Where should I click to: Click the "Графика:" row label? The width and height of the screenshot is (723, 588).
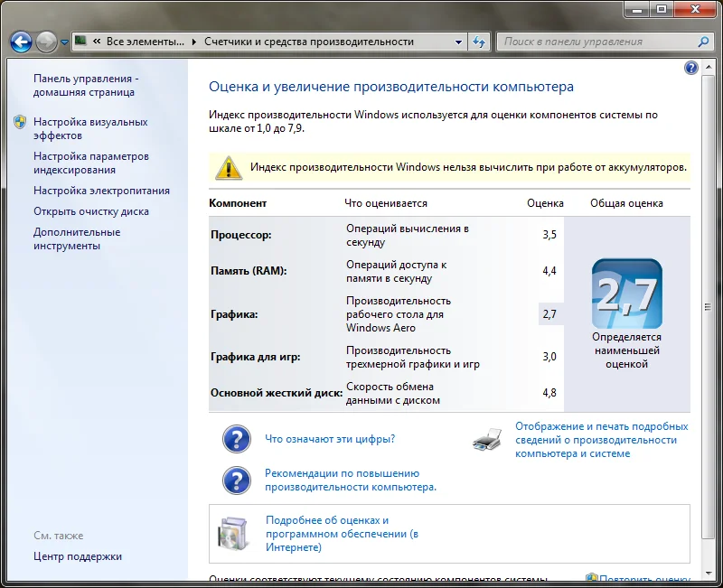pos(234,314)
